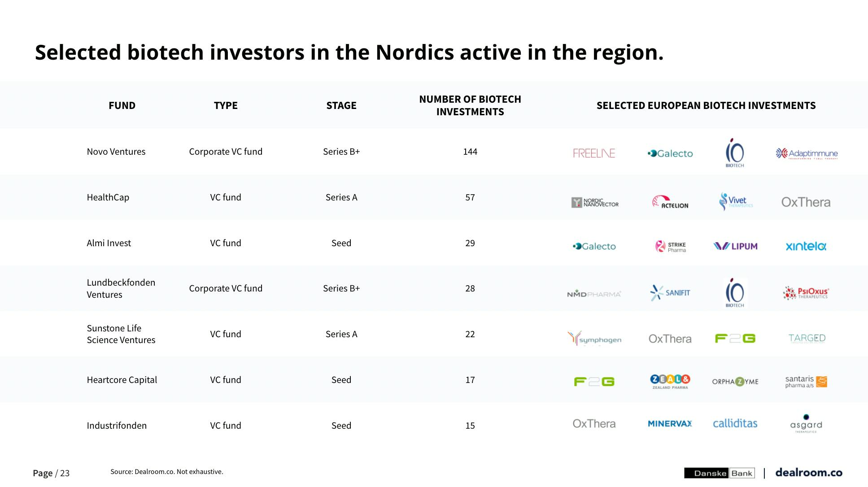Screen dimensions: 868x487
Task: Click the Lipum logo
Action: 735,246
